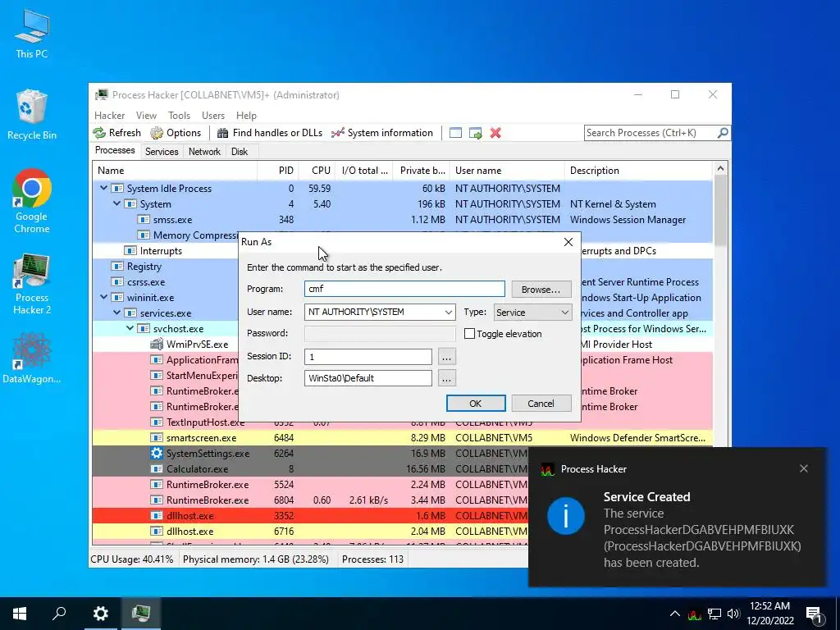840x630 pixels.
Task: Click the Session ID input field
Action: click(x=368, y=357)
